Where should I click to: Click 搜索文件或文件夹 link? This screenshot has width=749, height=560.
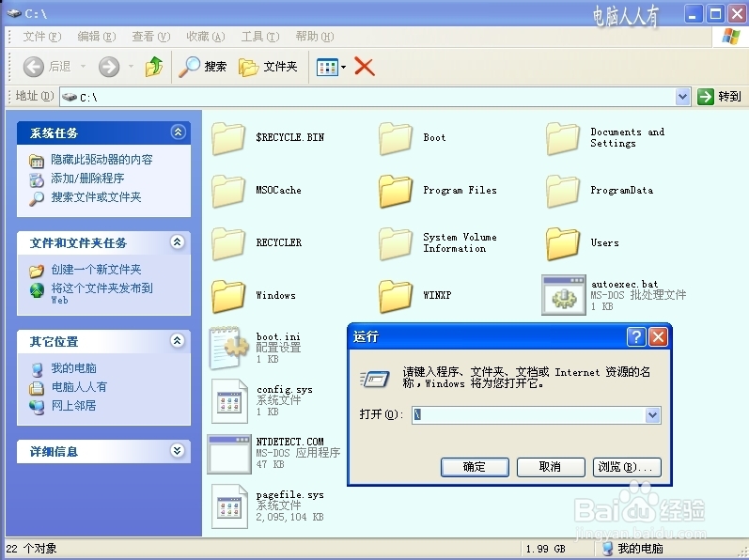pos(96,196)
